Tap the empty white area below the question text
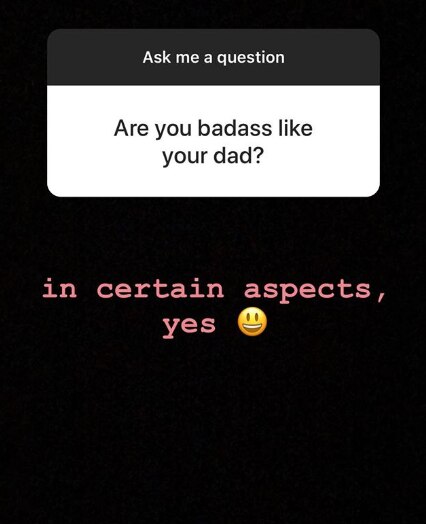 tap(213, 182)
